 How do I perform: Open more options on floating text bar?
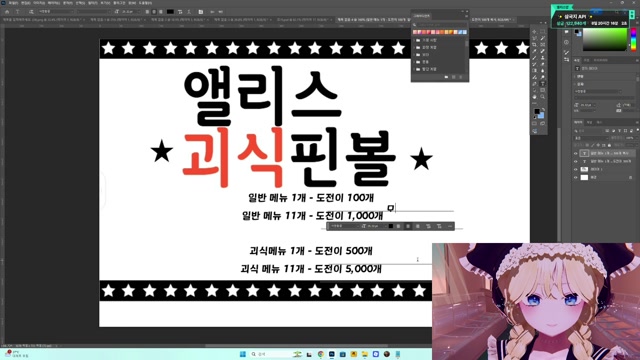(450, 226)
